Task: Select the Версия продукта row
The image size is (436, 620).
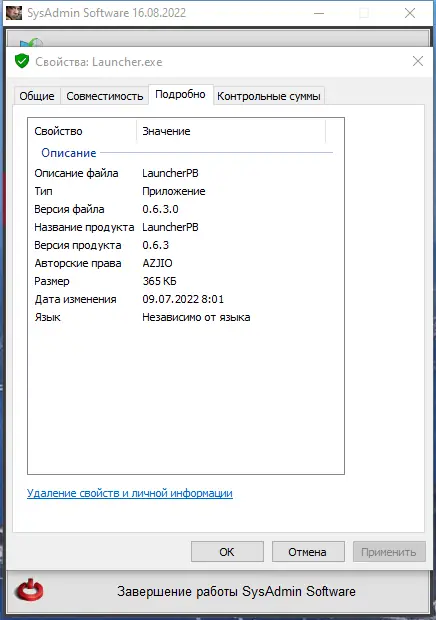Action: coord(186,245)
